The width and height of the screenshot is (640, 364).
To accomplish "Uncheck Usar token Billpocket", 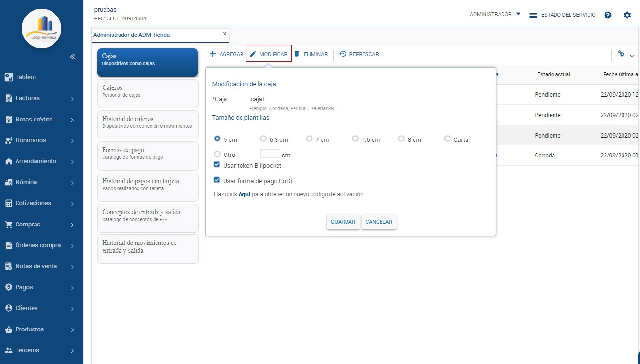I will tap(217, 165).
